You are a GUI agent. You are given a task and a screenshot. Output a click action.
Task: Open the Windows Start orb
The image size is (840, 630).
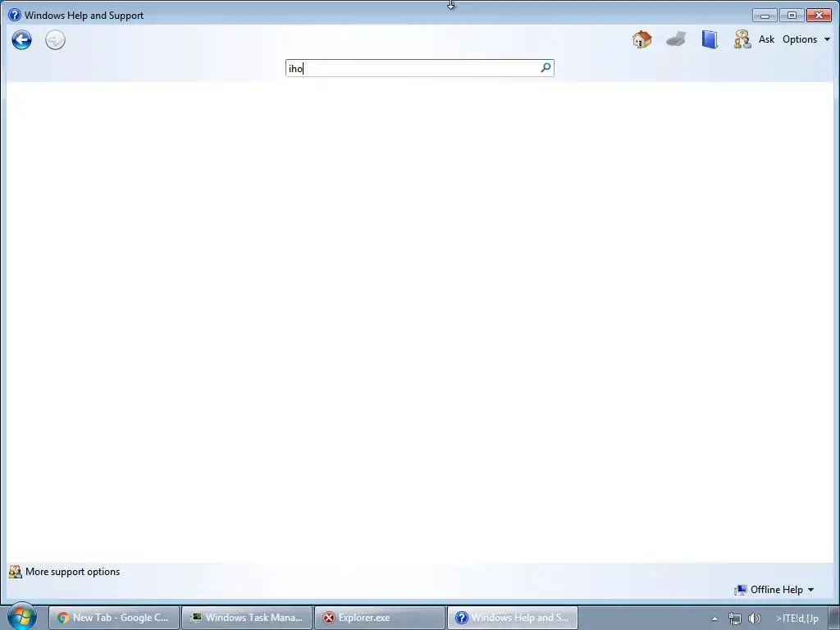22,617
